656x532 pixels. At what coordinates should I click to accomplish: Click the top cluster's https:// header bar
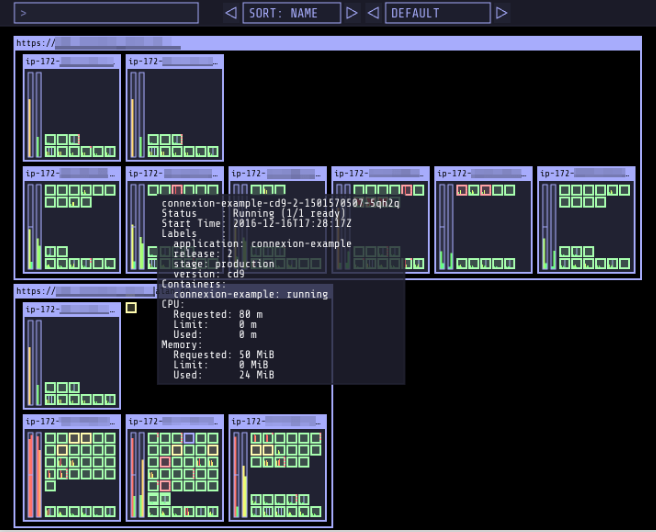click(328, 43)
